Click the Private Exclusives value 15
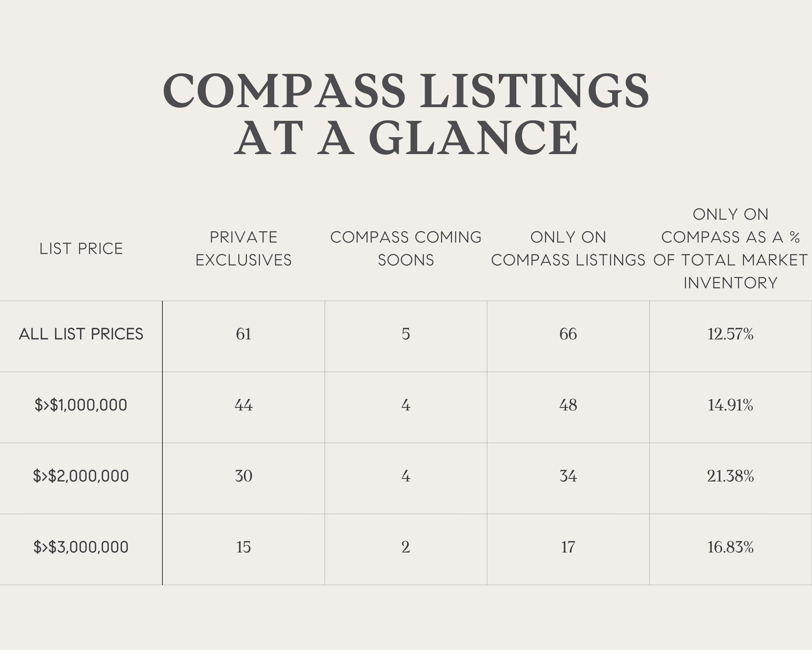812x650 pixels. pos(244,547)
